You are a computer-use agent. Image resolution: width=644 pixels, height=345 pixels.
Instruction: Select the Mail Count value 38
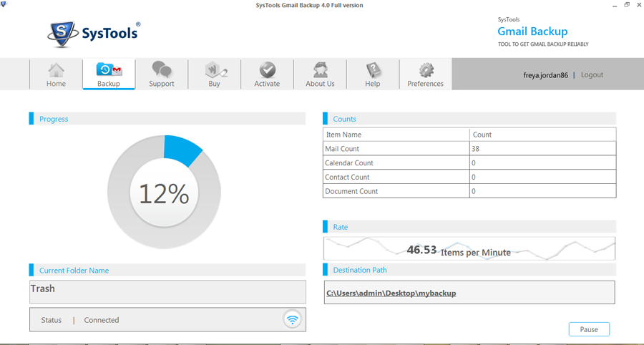[x=475, y=149]
